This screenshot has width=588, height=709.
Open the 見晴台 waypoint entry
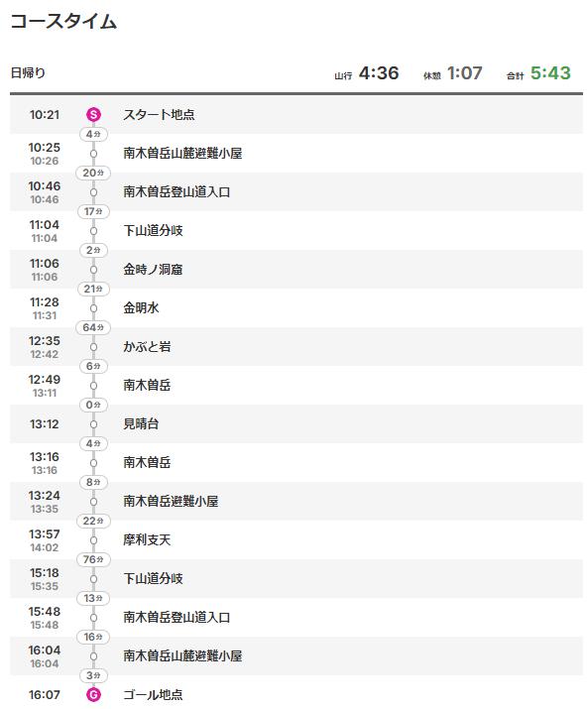(141, 424)
